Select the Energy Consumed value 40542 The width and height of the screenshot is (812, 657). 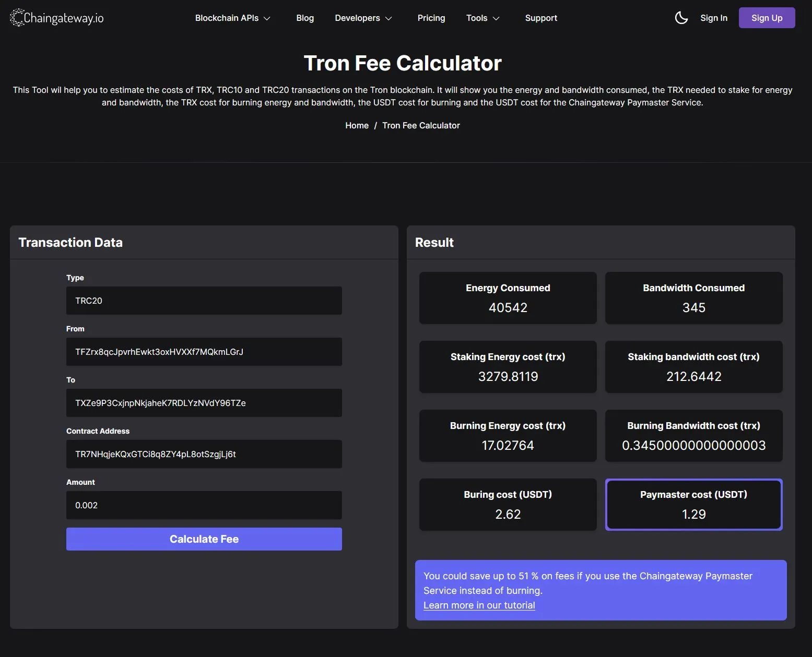(x=508, y=307)
